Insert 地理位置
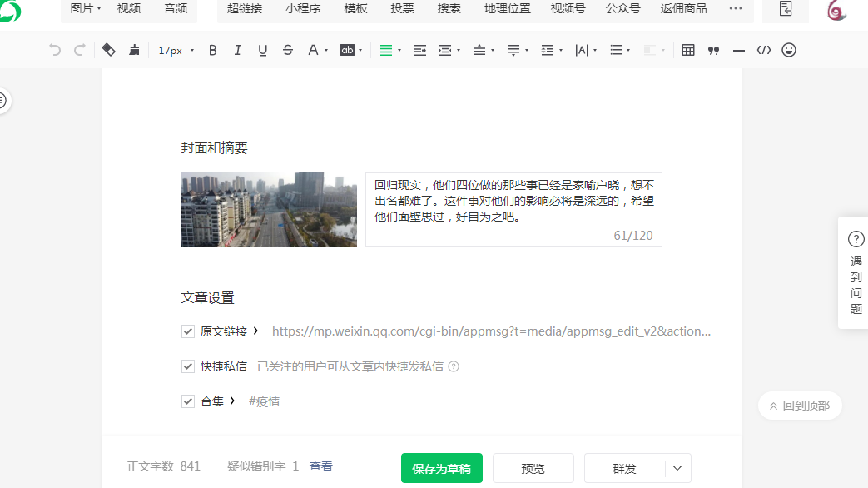The image size is (868, 488). (507, 8)
